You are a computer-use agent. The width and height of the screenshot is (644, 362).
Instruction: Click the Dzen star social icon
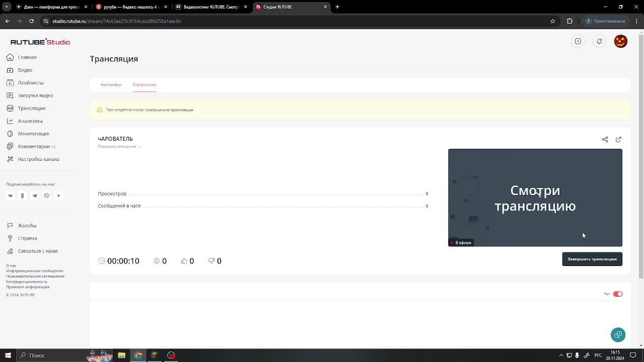point(58,196)
